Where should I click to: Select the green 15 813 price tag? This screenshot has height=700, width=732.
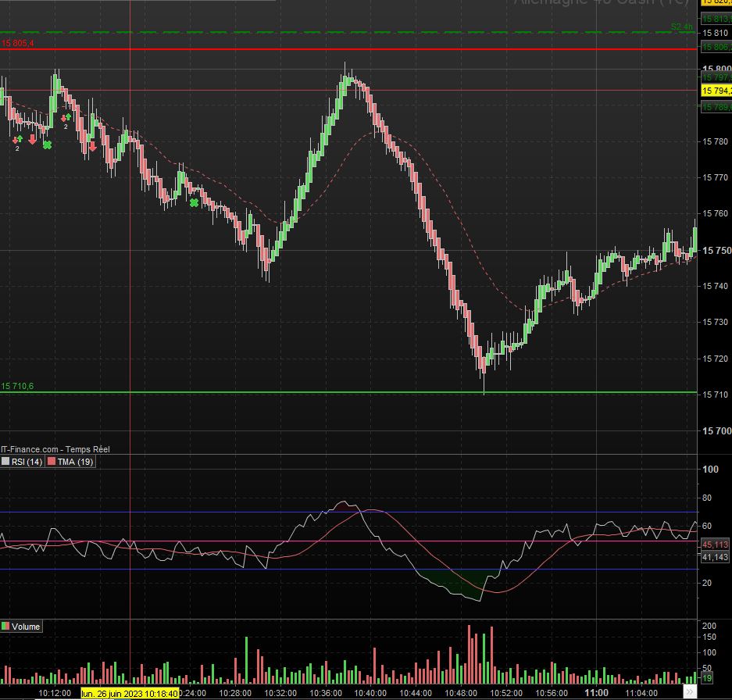716,19
